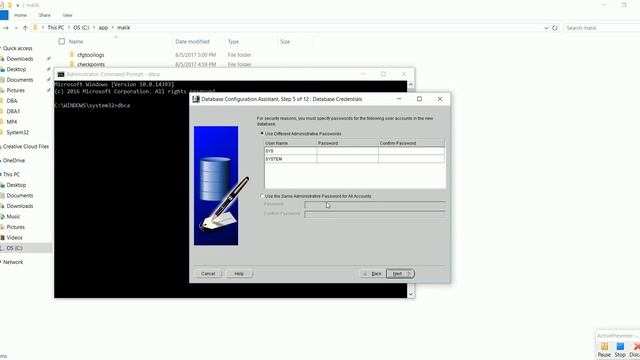Image resolution: width=640 pixels, height=360 pixels.
Task: Click the SYS confirm password cell
Action: tap(411, 151)
